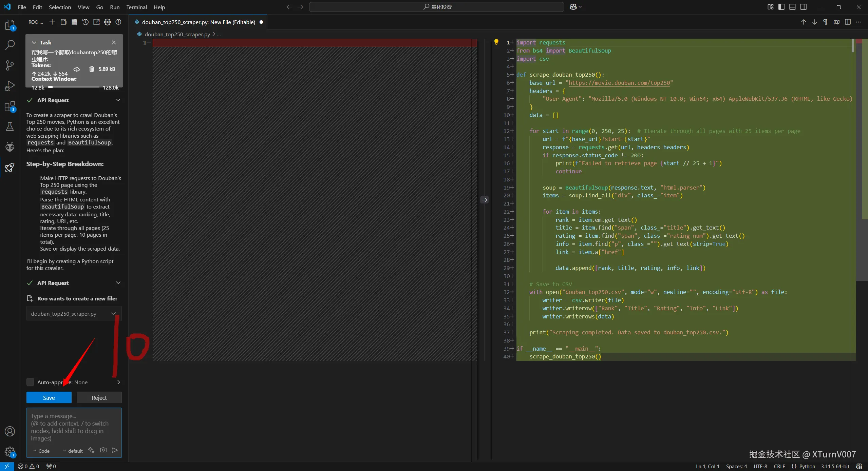Open the Code mode dropdown
This screenshot has width=868, height=471.
41,451
